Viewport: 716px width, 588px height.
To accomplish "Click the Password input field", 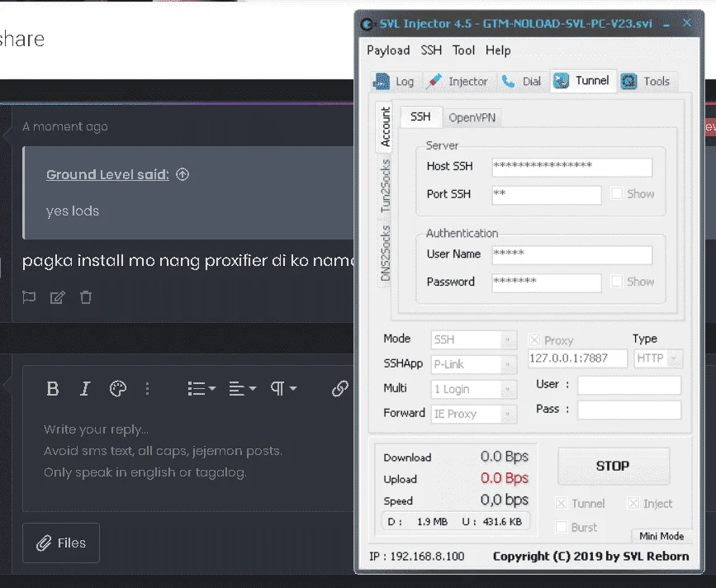I will coord(546,282).
